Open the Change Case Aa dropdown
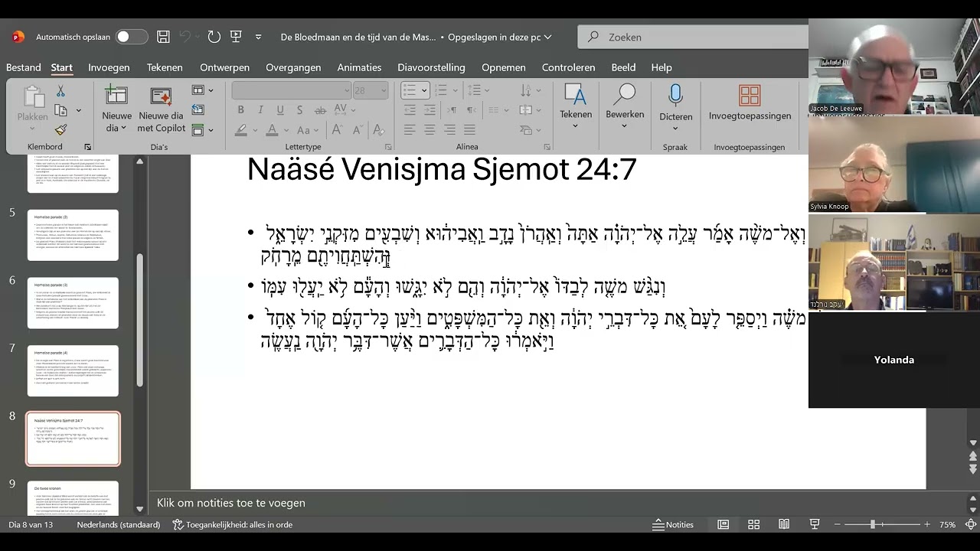 tap(307, 130)
